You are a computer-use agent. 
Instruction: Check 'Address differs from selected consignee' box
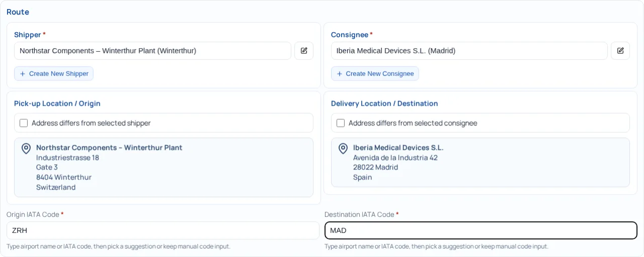click(x=341, y=123)
